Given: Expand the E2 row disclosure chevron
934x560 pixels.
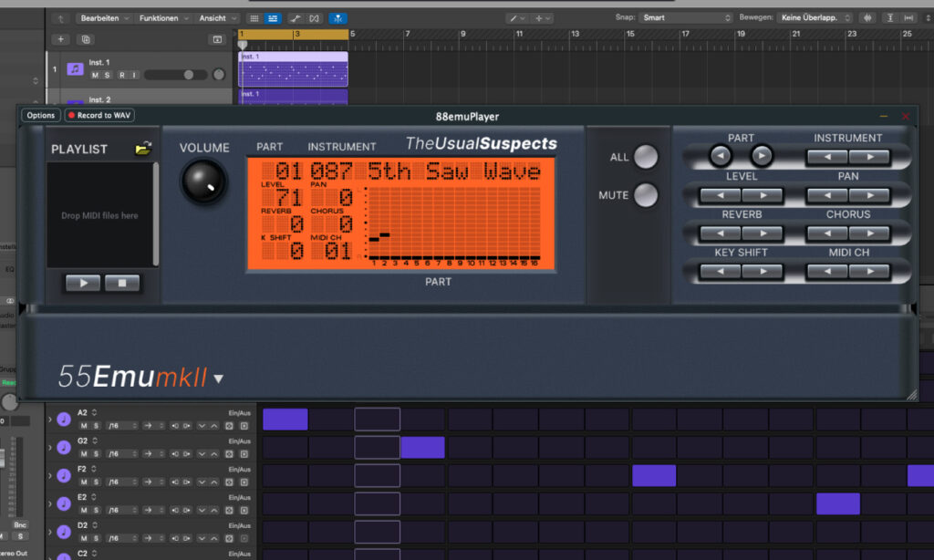Looking at the screenshot, I should click(50, 503).
